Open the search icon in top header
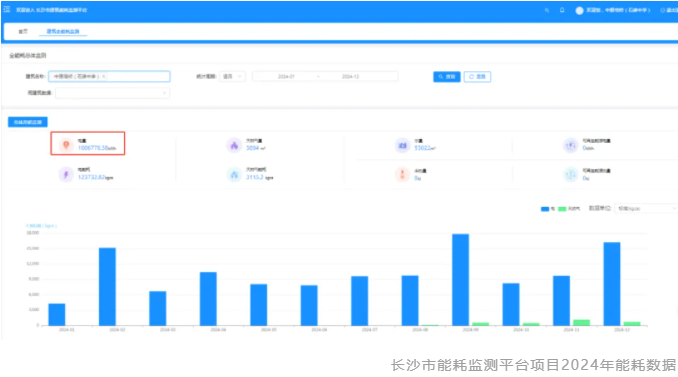 547,10
